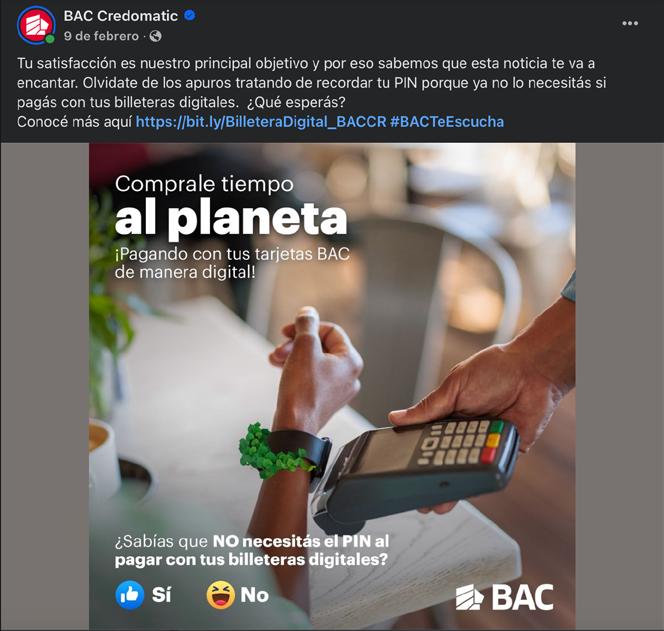This screenshot has width=664, height=631.
Task: Open the #BACTeEscucha hashtag
Action: 447,122
